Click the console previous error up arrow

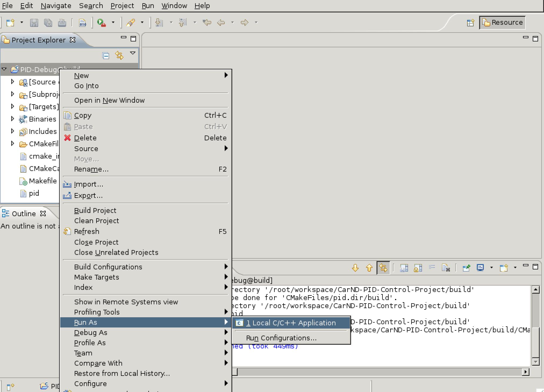[369, 268]
